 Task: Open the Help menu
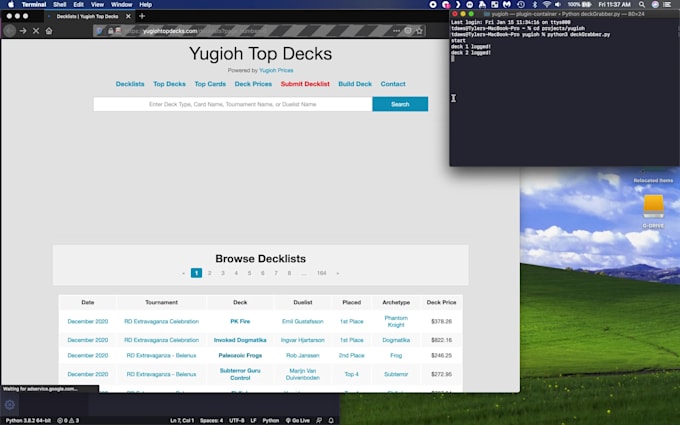pyautogui.click(x=145, y=4)
